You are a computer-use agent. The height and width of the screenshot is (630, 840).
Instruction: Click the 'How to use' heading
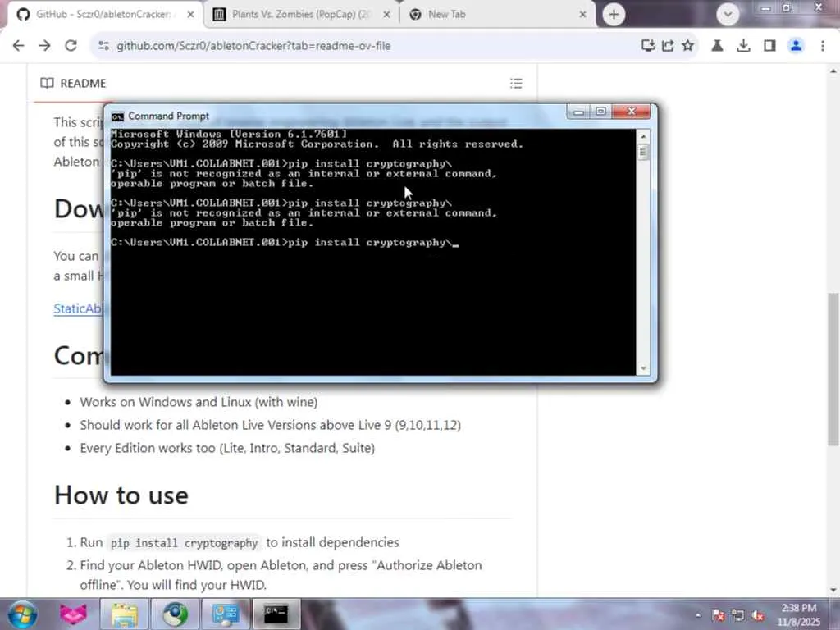click(x=121, y=495)
